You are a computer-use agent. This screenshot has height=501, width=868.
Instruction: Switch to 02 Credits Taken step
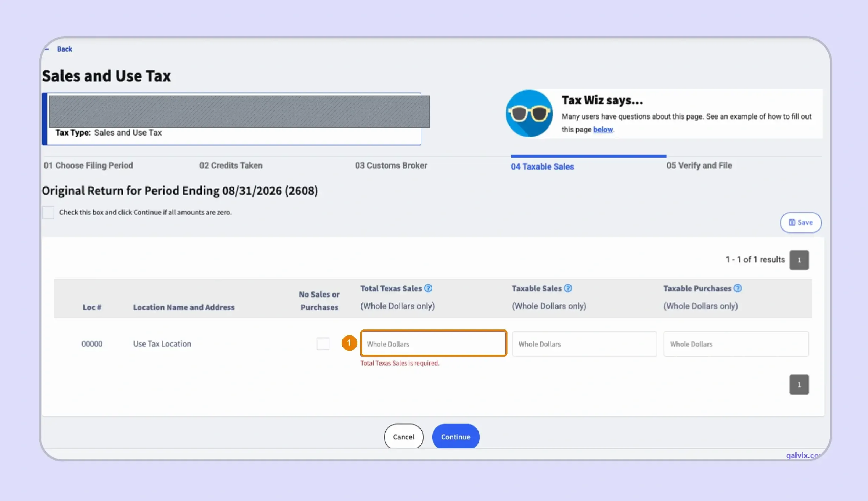[x=231, y=166]
